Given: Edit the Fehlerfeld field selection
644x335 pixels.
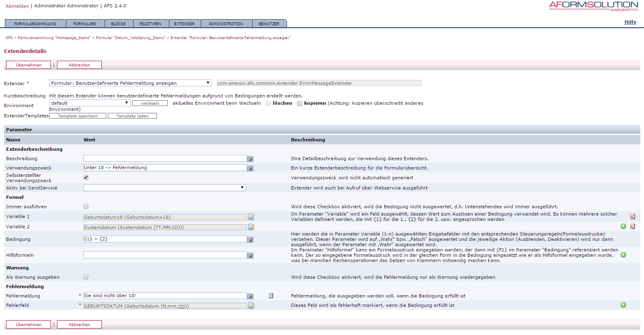Looking at the screenshot, I should pos(251,306).
